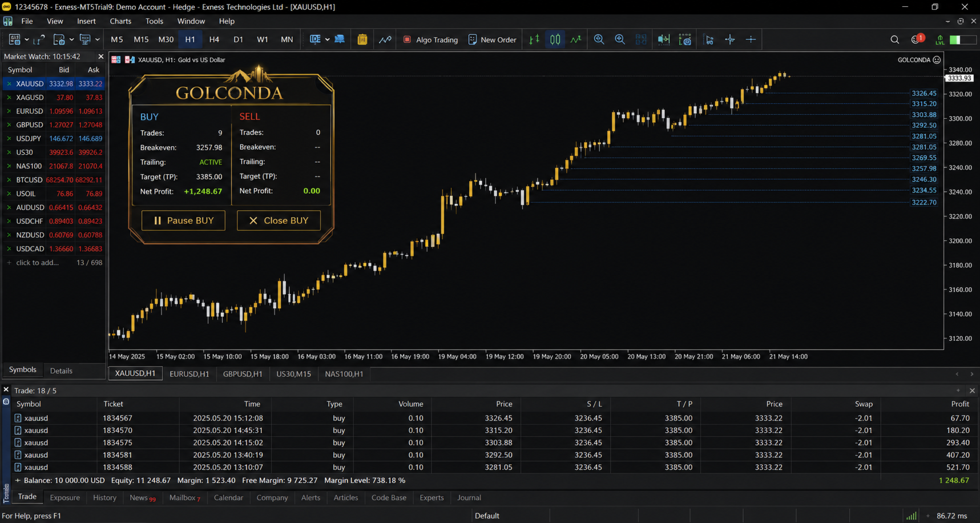Viewport: 980px width, 523px height.
Task: Toggle the GOLCONDA trailing ACTIVE status
Action: click(210, 162)
